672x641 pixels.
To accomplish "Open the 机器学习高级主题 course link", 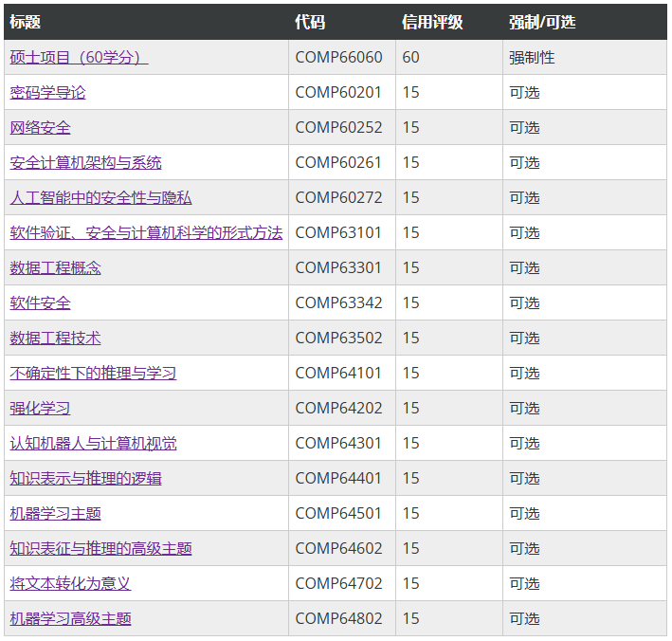I will click(70, 618).
